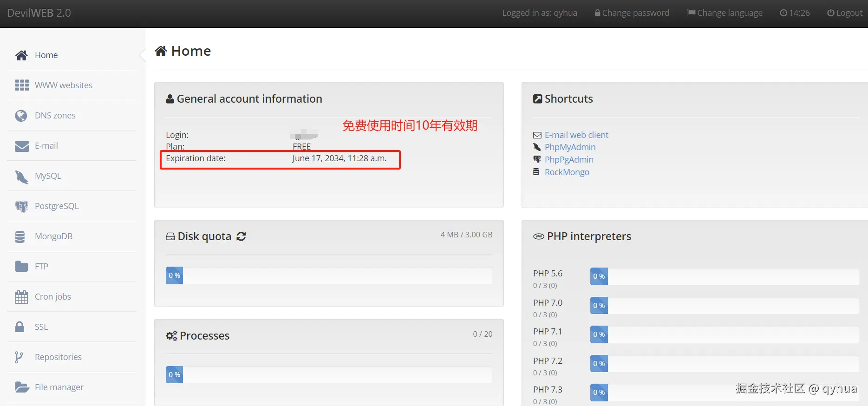The width and height of the screenshot is (868, 406).
Task: Click the PHP logo icon in PHP interpreters heading
Action: point(539,236)
